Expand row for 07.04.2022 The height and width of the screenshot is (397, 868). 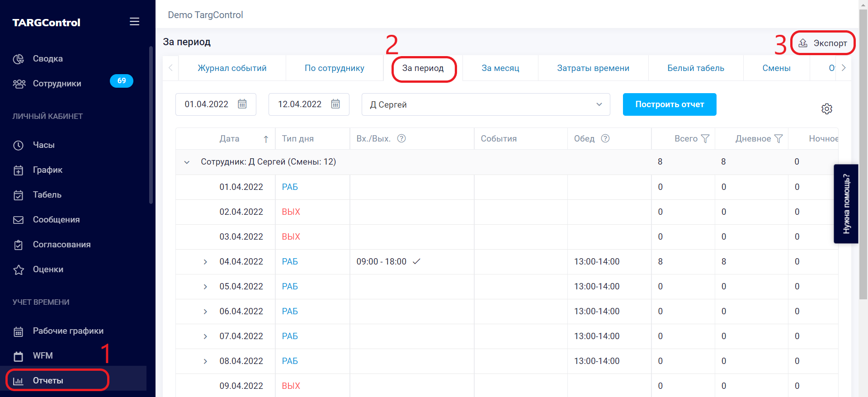pos(205,336)
